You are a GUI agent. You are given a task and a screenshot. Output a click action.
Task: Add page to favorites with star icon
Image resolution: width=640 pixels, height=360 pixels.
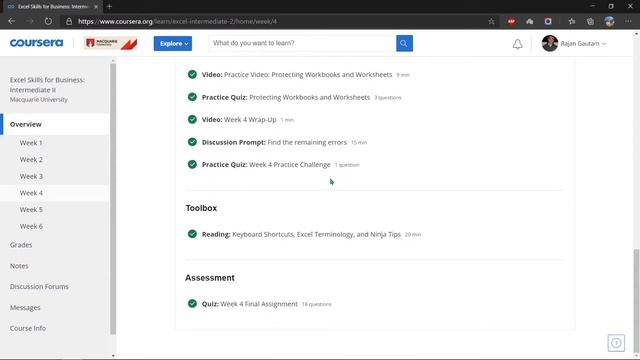tap(491, 22)
